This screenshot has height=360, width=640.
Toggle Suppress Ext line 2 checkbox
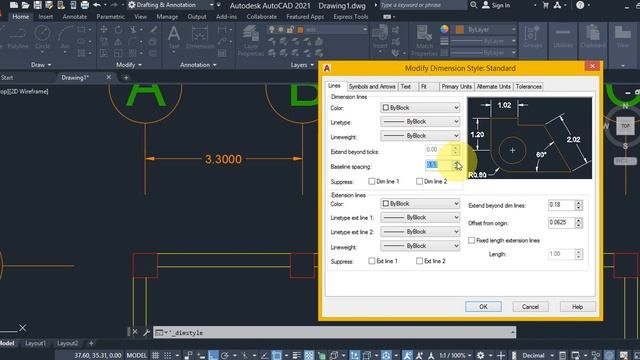coord(419,261)
